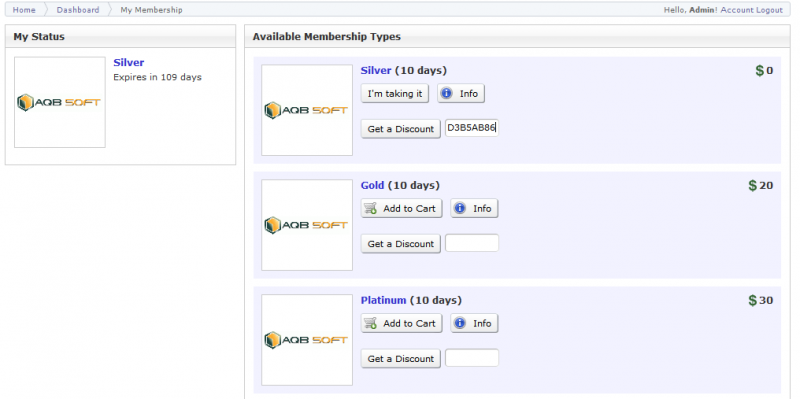Screen dimensions: 800x399
Task: Get a Discount for Gold membership
Action: point(401,243)
